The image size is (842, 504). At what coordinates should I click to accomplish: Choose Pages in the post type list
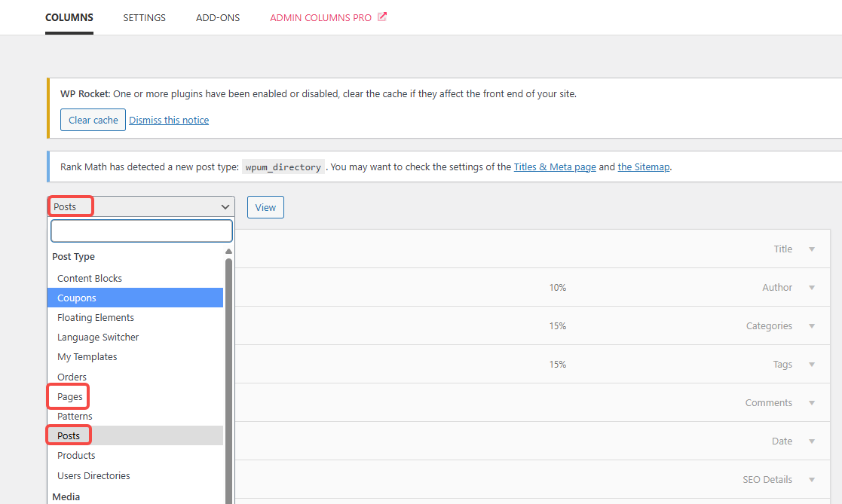(70, 396)
